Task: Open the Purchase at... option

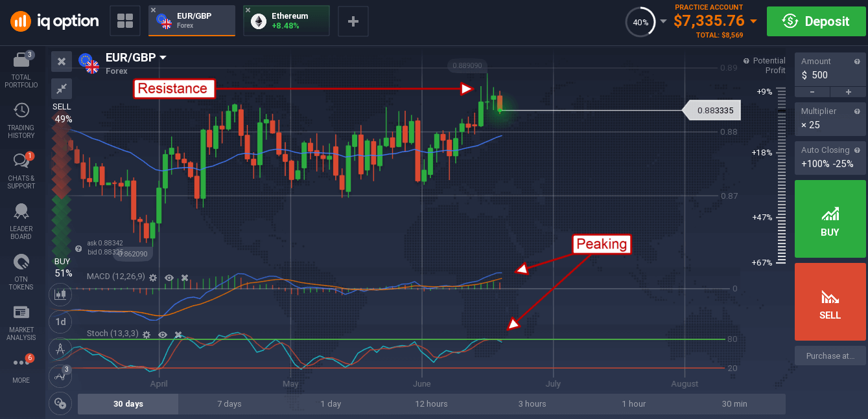Action: tap(830, 356)
